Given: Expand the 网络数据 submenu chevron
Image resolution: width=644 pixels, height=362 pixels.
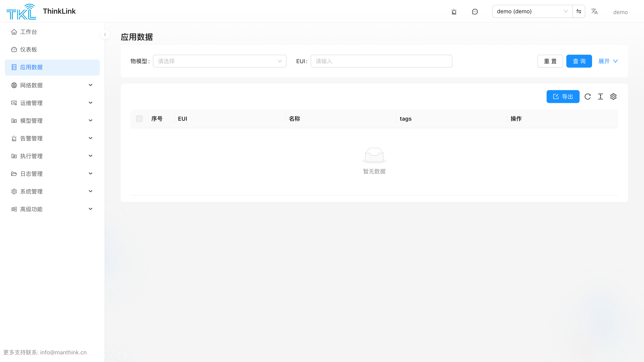Looking at the screenshot, I should point(91,85).
